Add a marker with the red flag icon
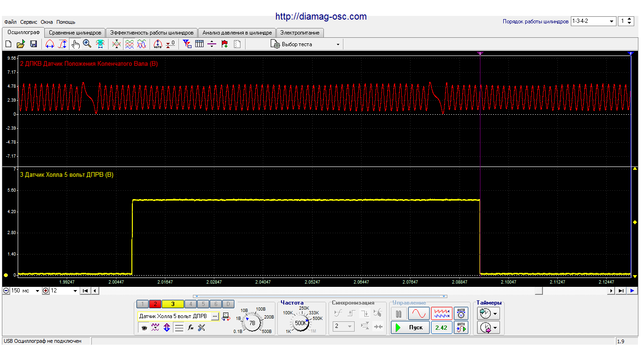This screenshot has height=347, width=644. [x=225, y=44]
